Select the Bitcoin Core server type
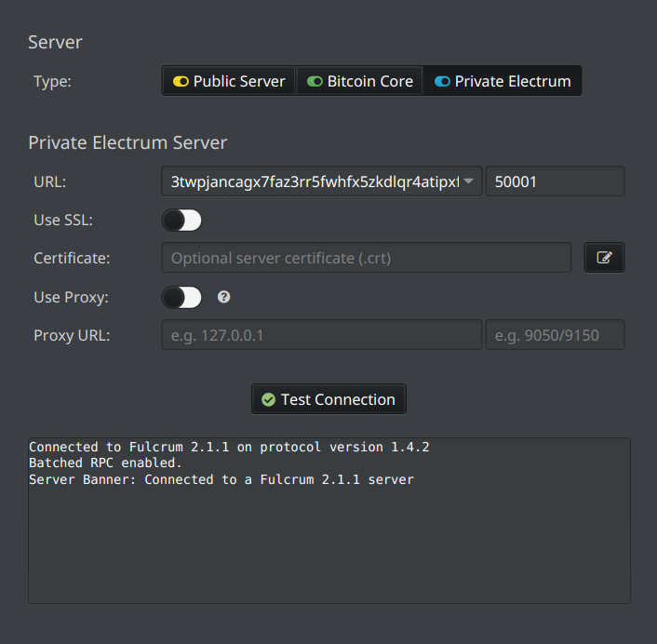The image size is (657, 644). point(359,81)
